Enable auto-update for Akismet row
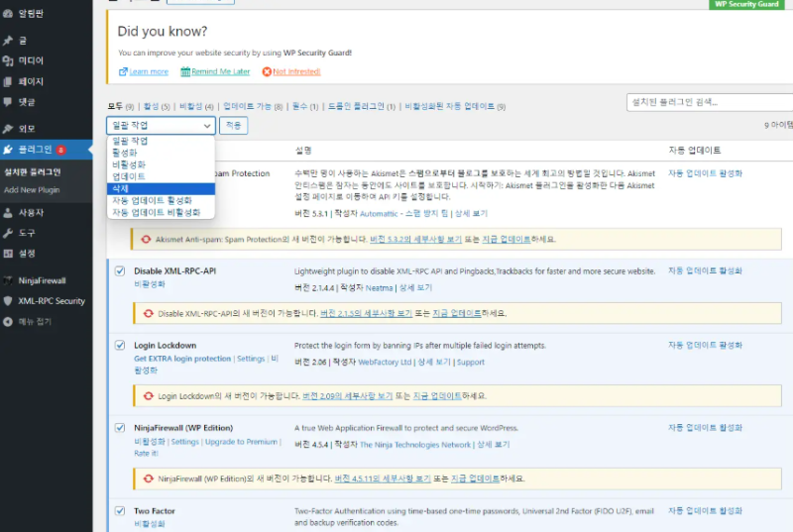This screenshot has width=793, height=532. tap(705, 173)
